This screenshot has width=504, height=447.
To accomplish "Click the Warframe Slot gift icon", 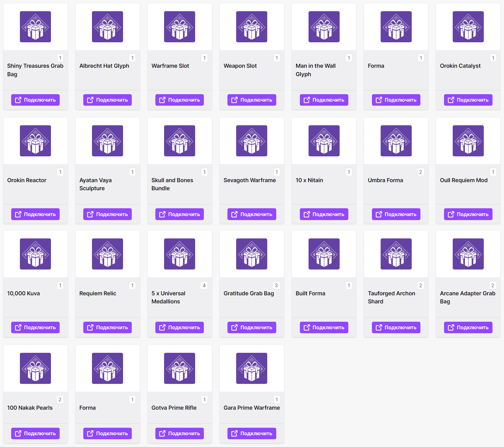I will tap(180, 27).
